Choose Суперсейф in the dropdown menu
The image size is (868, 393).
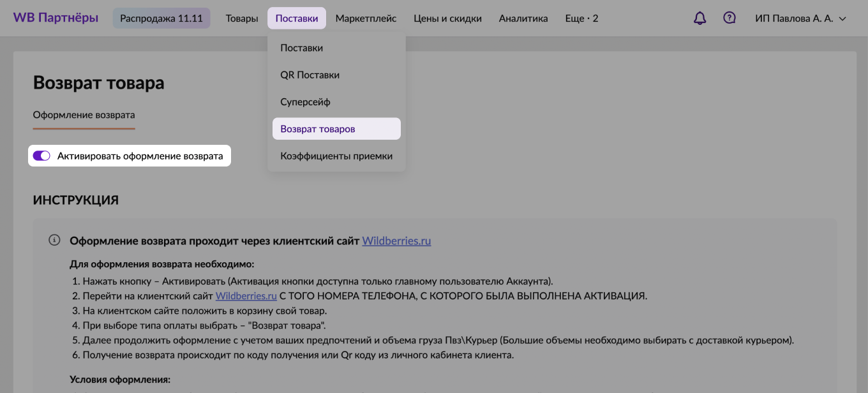point(304,101)
